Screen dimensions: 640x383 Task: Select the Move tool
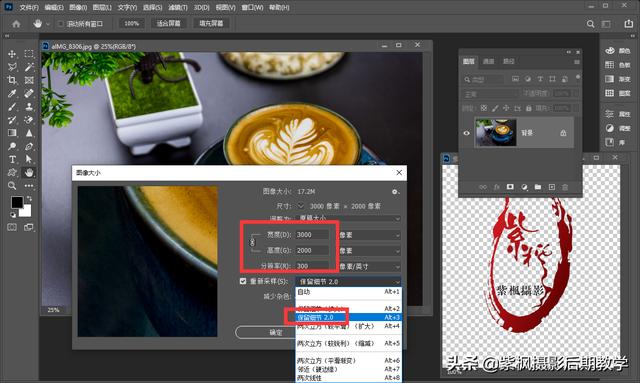[12, 54]
